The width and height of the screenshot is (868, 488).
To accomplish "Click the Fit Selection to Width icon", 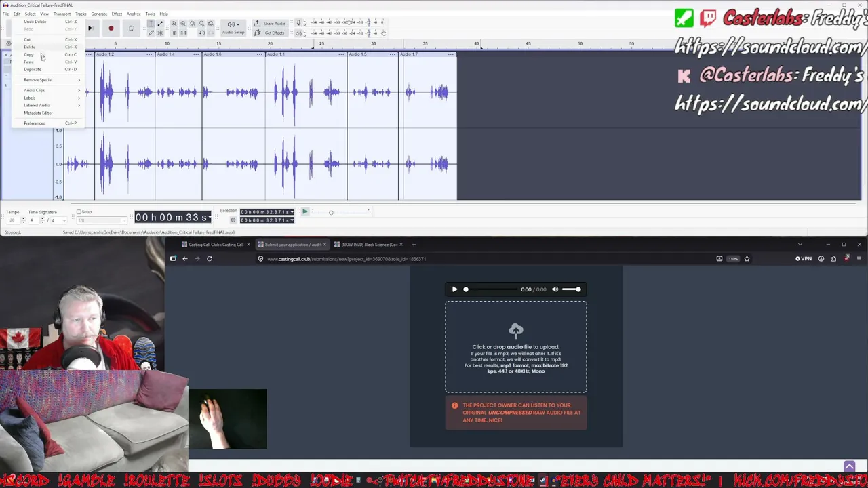I will click(192, 24).
